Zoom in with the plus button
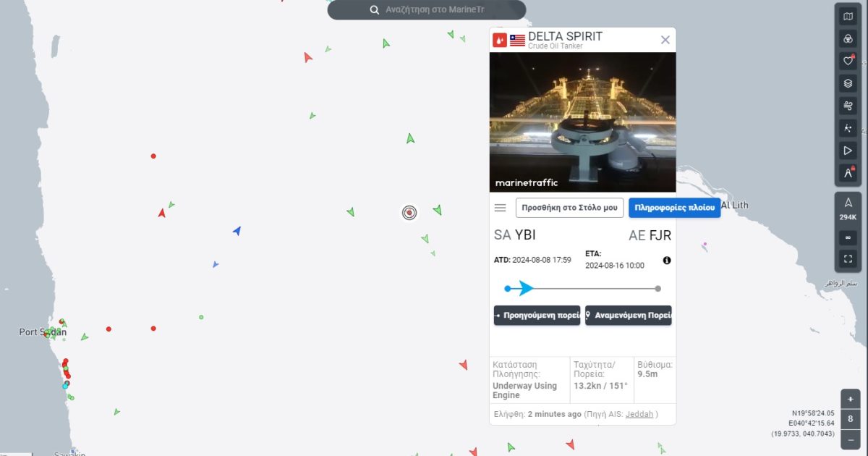This screenshot has height=456, width=868. [x=851, y=399]
